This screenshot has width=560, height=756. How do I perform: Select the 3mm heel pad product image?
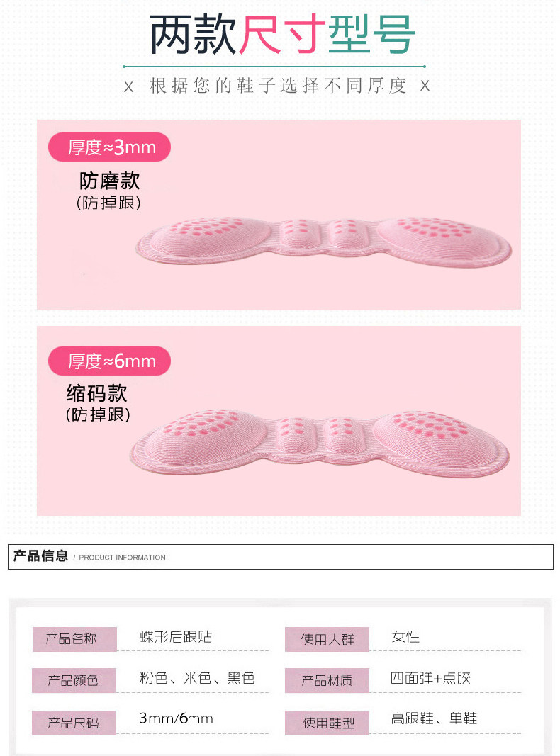click(323, 242)
